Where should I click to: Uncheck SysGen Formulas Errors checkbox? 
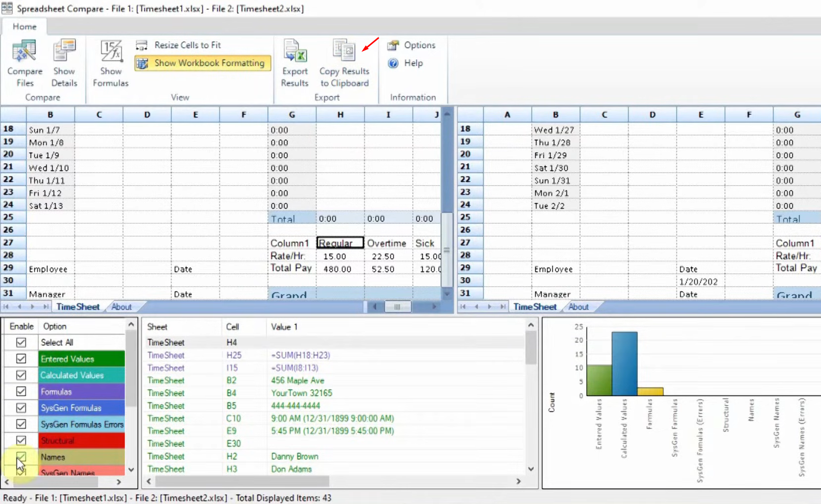tap(21, 424)
